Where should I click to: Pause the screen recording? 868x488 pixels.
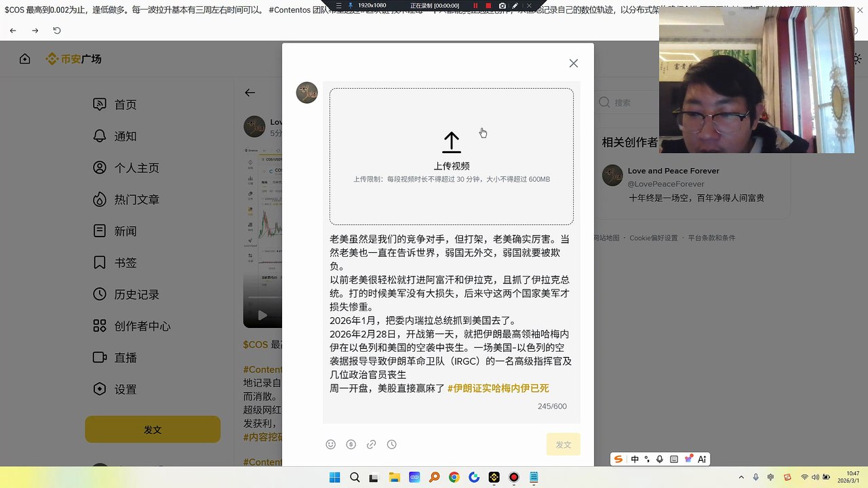coord(475,5)
